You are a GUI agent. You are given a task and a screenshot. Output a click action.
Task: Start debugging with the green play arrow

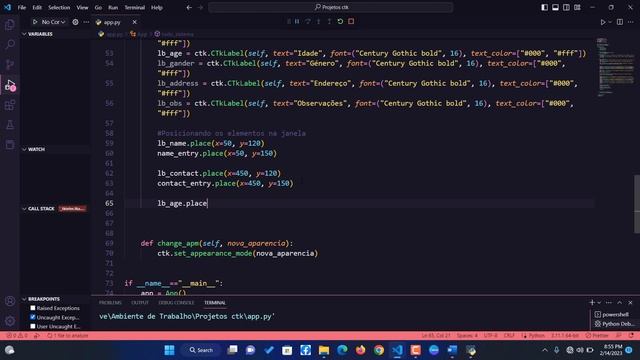click(x=35, y=22)
